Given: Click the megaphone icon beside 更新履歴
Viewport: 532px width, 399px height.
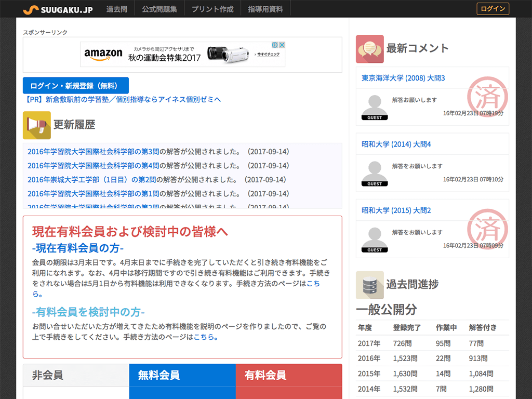Looking at the screenshot, I should [37, 125].
